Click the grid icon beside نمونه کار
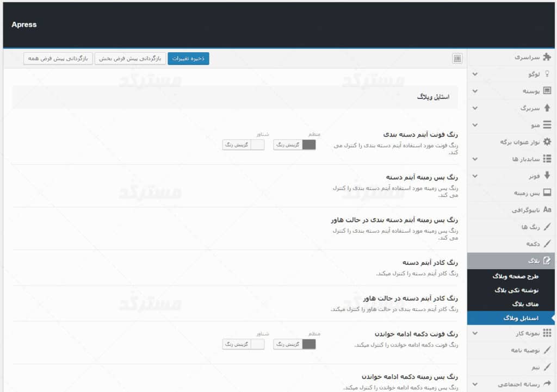 click(x=547, y=333)
